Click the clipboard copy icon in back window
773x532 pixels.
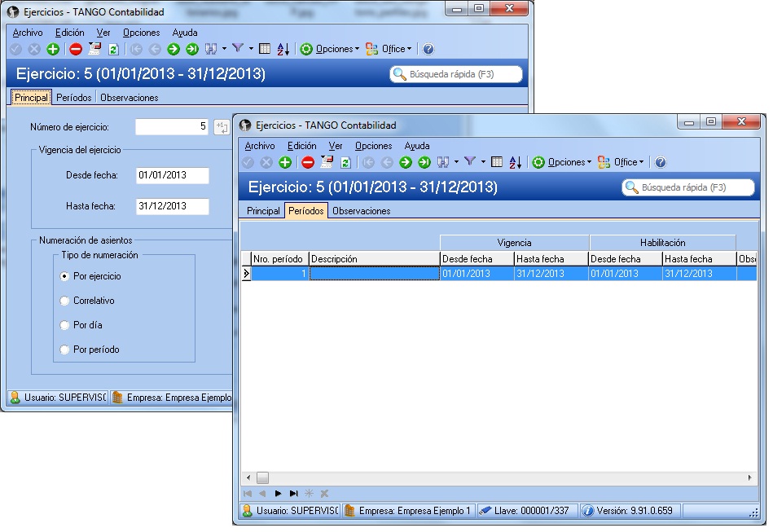click(94, 48)
